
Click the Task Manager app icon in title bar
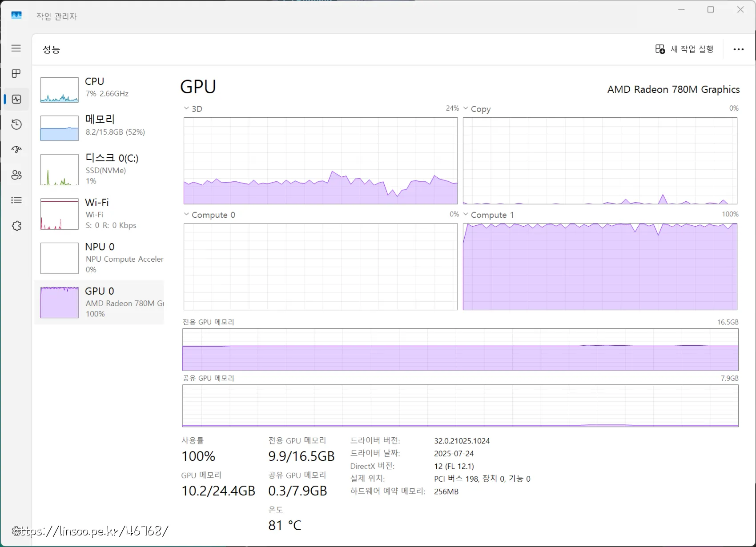(16, 16)
